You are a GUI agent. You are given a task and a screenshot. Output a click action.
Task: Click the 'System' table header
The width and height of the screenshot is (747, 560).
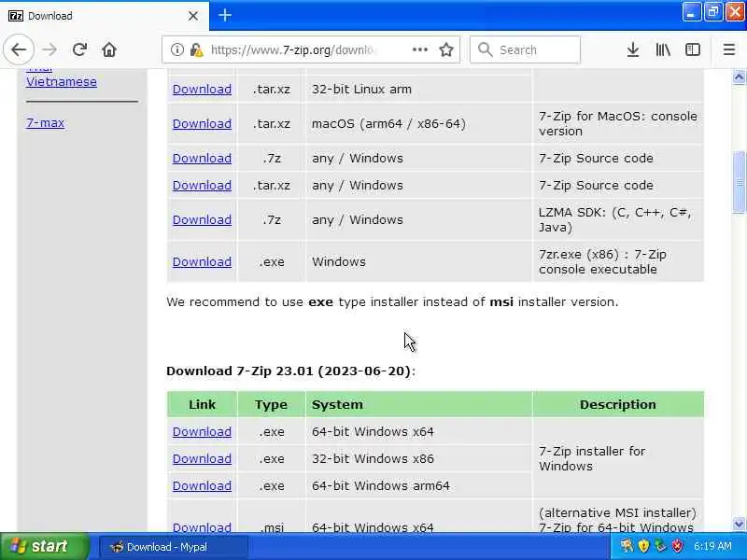point(418,404)
